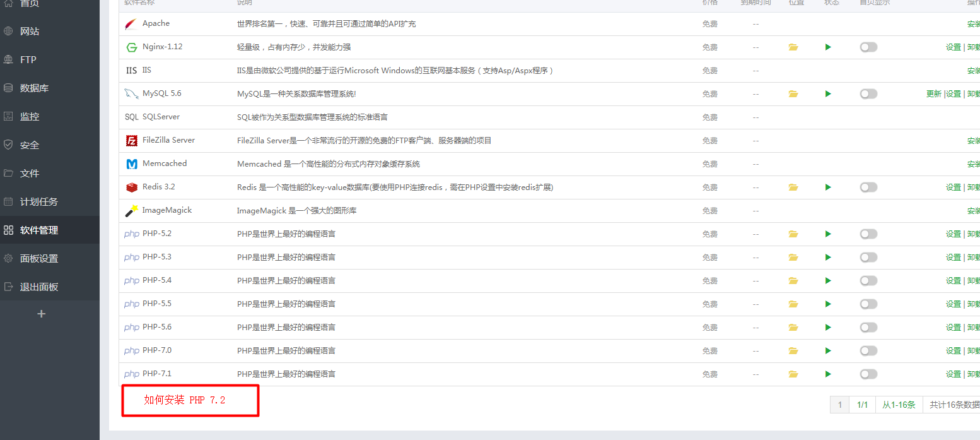The image size is (980, 440).
Task: Enable homepage display switch for PHP-7.1
Action: pyautogui.click(x=868, y=374)
